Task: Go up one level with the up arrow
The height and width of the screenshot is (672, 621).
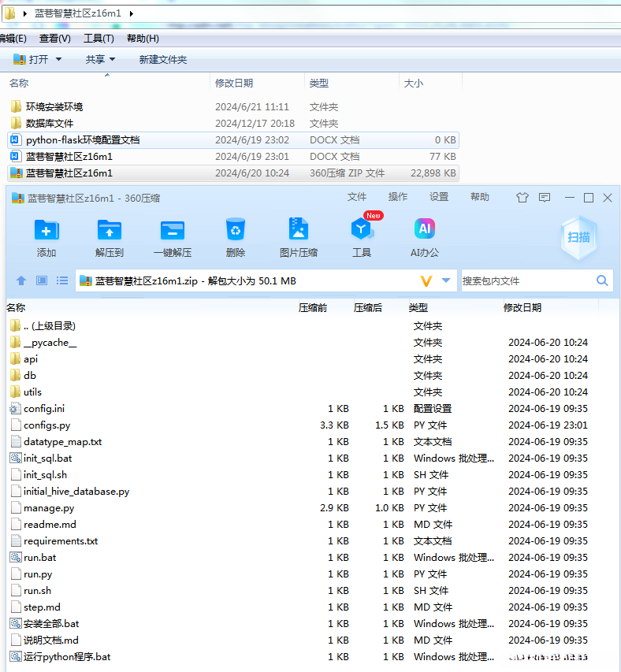Action: [x=21, y=280]
